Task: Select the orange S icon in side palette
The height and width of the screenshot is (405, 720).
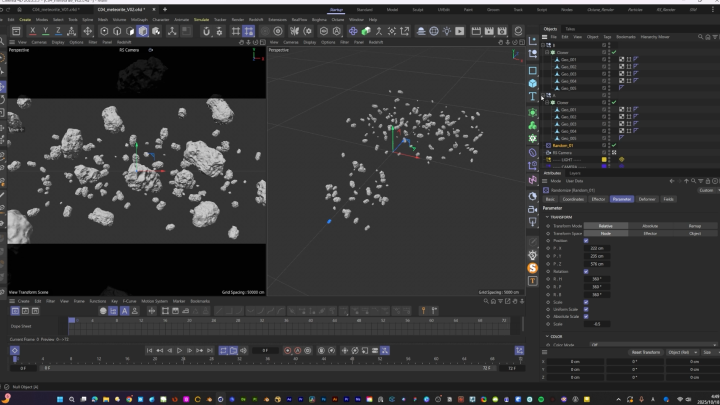Action: (x=533, y=268)
